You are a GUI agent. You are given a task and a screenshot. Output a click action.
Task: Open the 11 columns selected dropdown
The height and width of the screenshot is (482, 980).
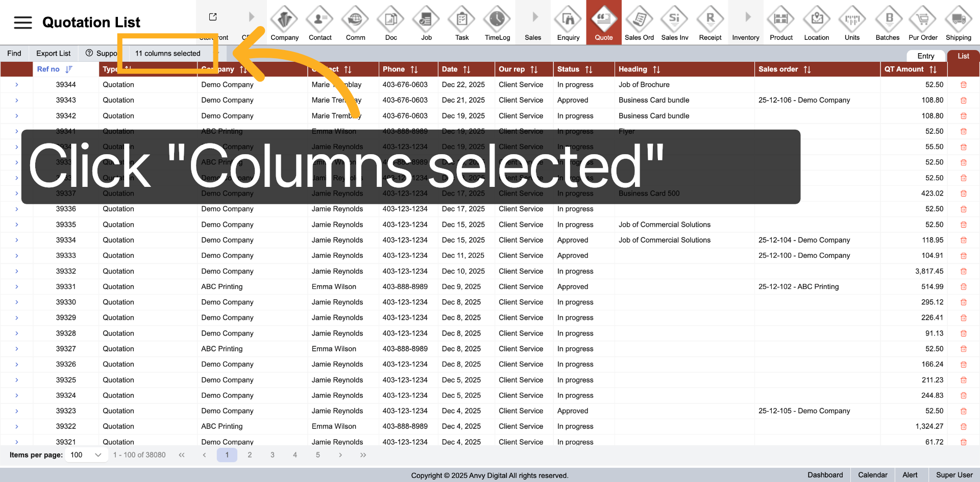[x=168, y=53]
